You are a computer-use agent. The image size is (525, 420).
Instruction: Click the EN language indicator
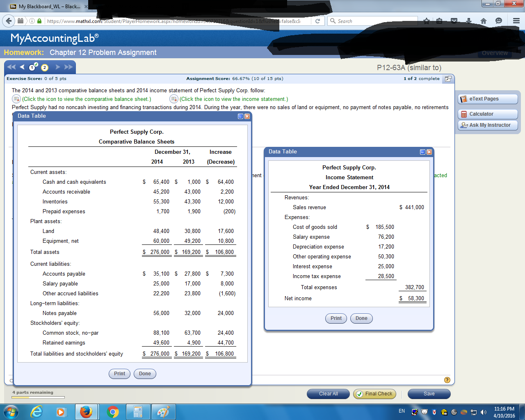(402, 411)
